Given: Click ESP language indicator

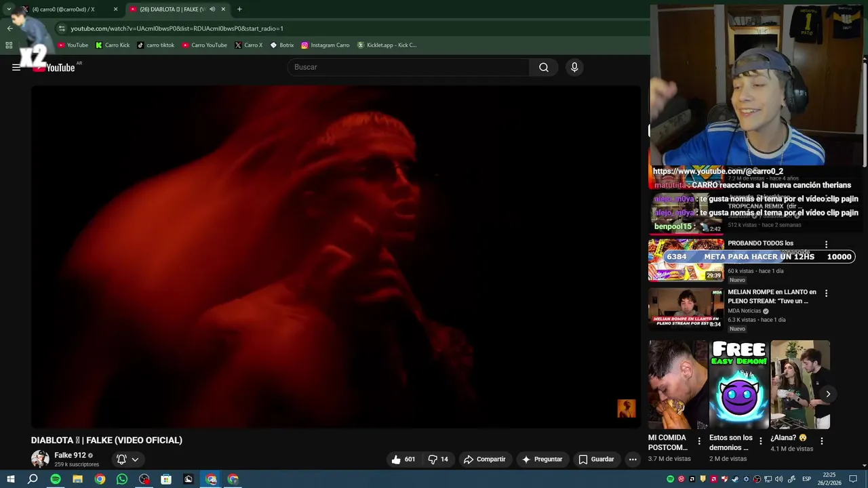Looking at the screenshot, I should [x=807, y=479].
